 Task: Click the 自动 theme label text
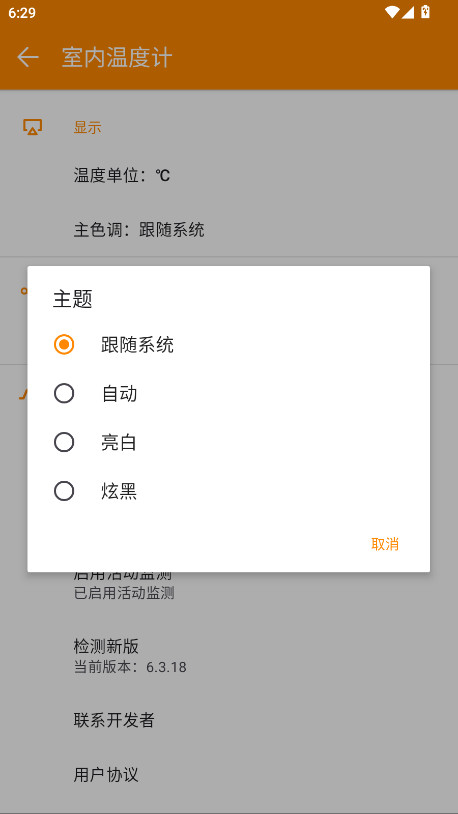coord(119,394)
